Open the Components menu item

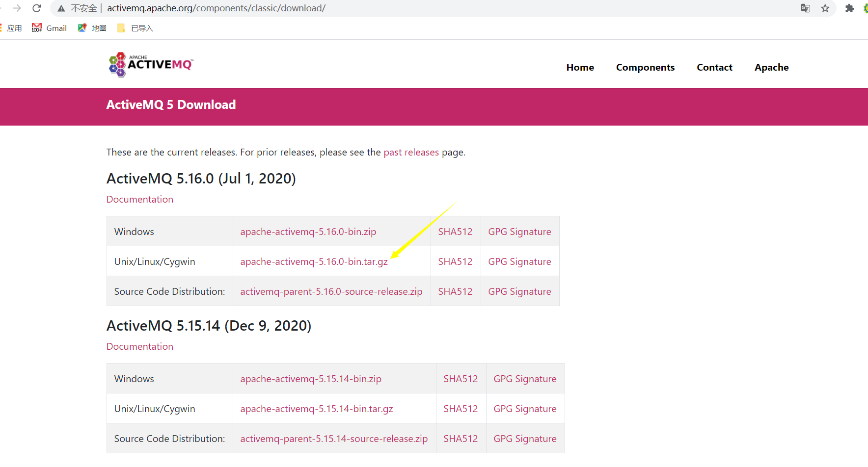pos(645,67)
